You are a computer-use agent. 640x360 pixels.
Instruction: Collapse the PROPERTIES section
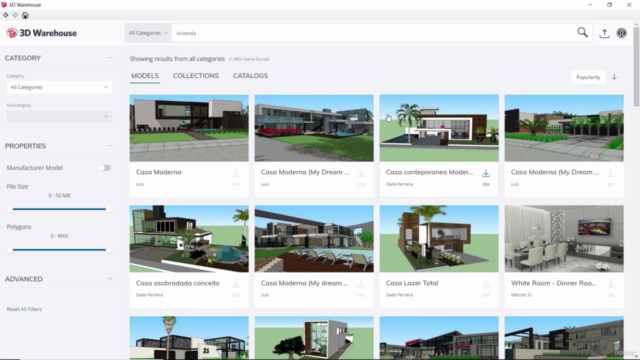click(x=110, y=146)
